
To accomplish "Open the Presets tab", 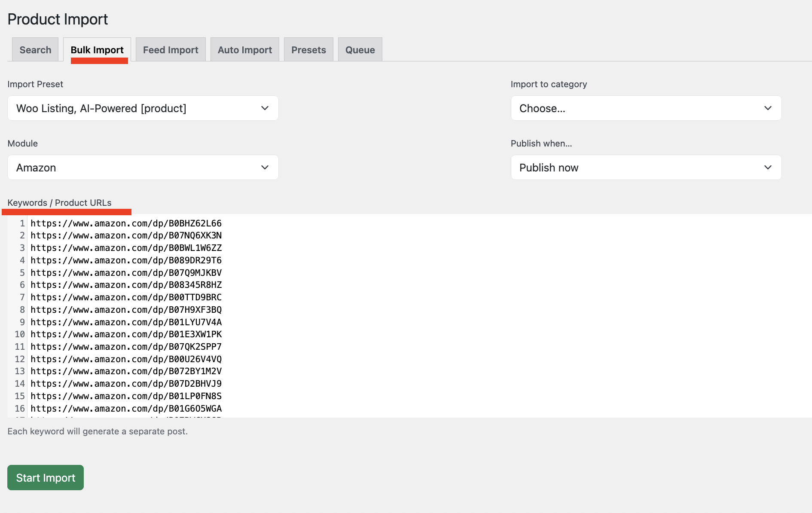I will [x=308, y=50].
